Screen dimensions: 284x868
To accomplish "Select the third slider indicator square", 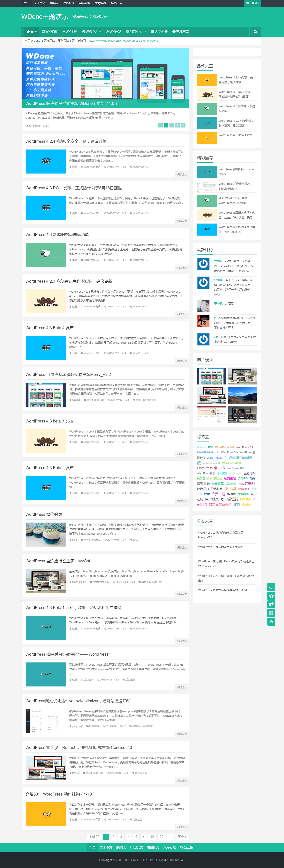I will (x=172, y=125).
